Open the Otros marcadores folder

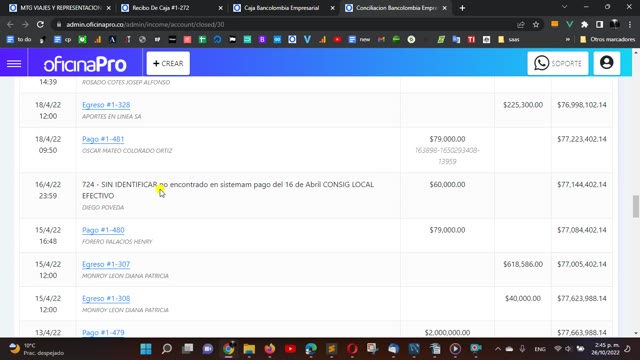click(607, 40)
